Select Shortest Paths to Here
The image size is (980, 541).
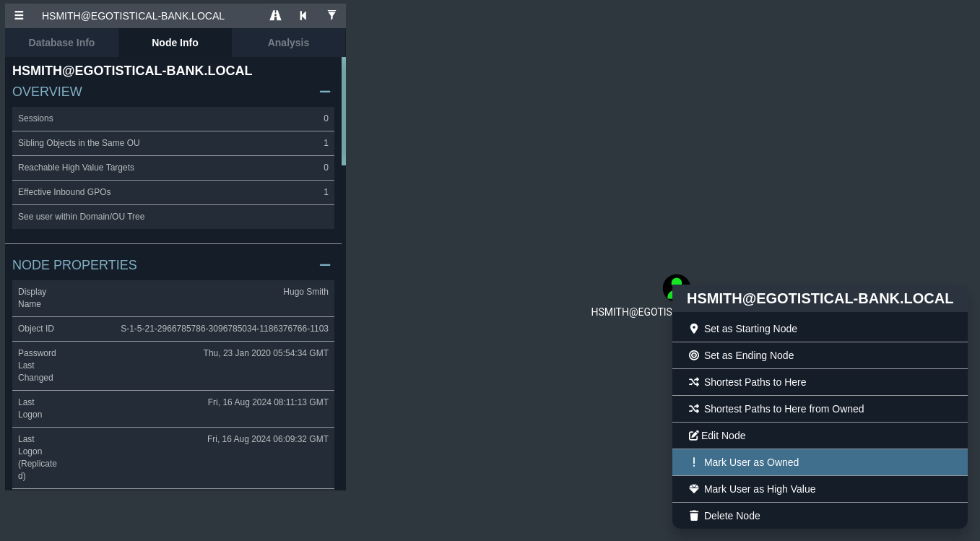[x=820, y=382]
